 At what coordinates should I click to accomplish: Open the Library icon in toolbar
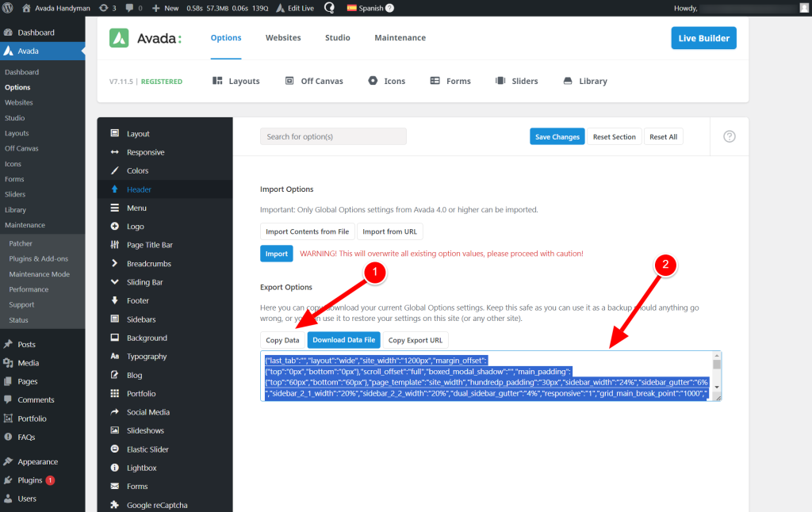click(x=568, y=81)
